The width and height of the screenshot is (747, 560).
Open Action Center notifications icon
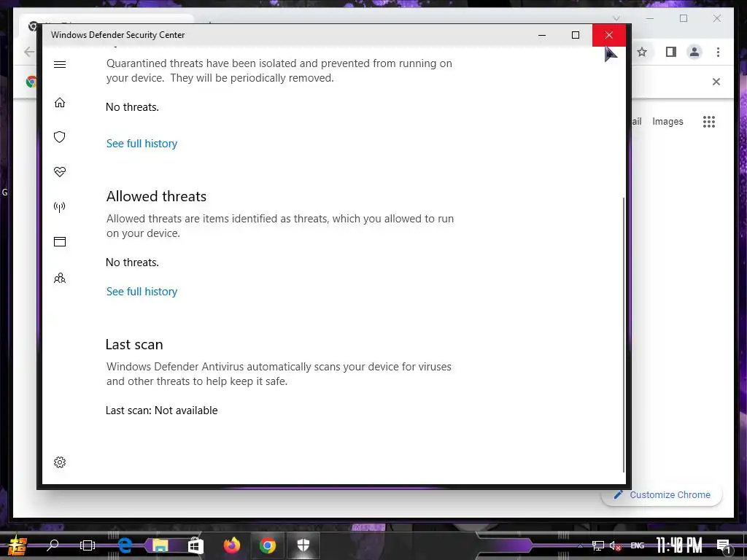tap(724, 546)
